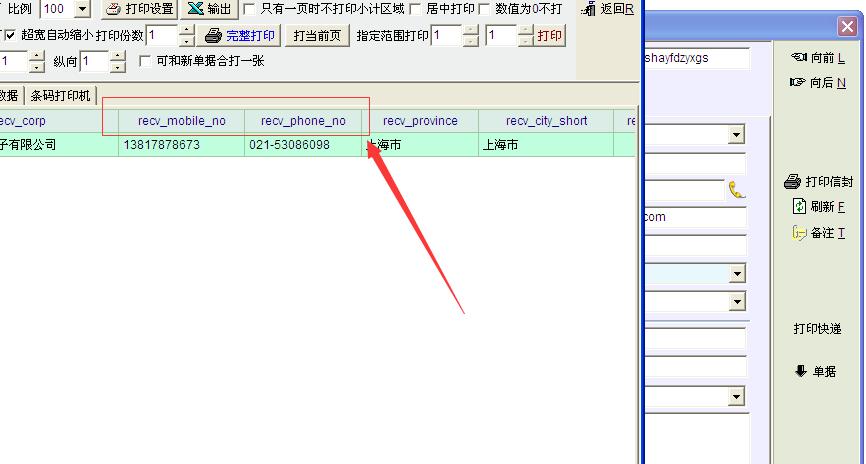Go to next record with 向后

pyautogui.click(x=818, y=82)
